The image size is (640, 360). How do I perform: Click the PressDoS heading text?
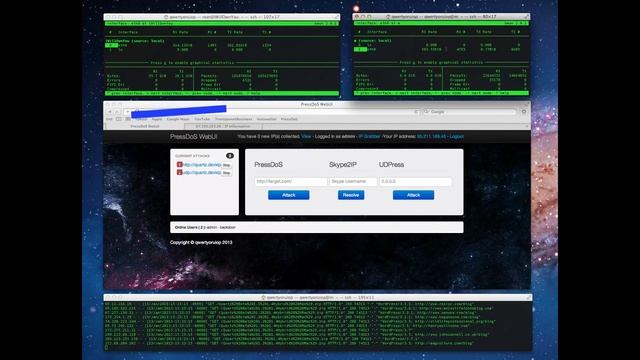tap(268, 164)
